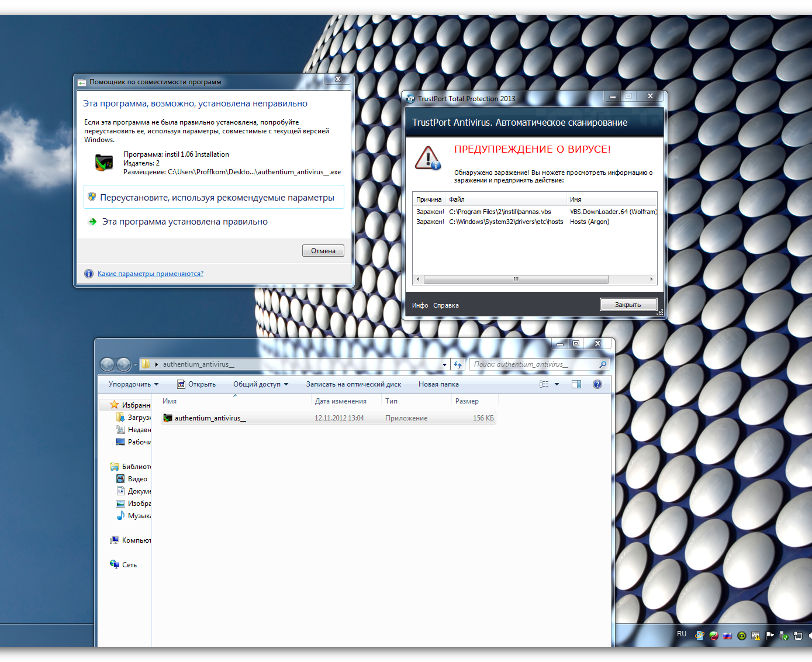
Task: Click the forward arrow in Explorer
Action: 123,364
